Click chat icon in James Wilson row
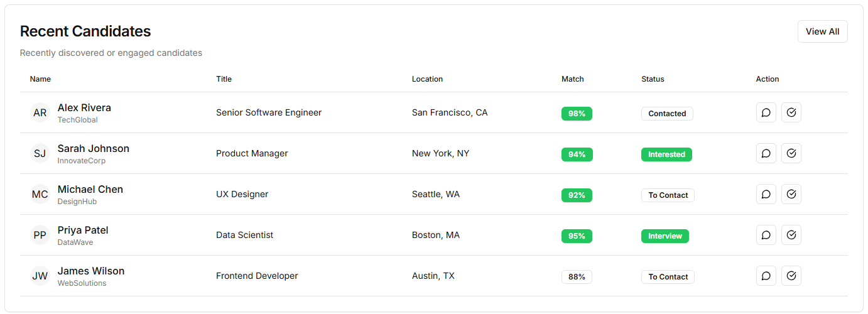The width and height of the screenshot is (868, 314). [766, 276]
